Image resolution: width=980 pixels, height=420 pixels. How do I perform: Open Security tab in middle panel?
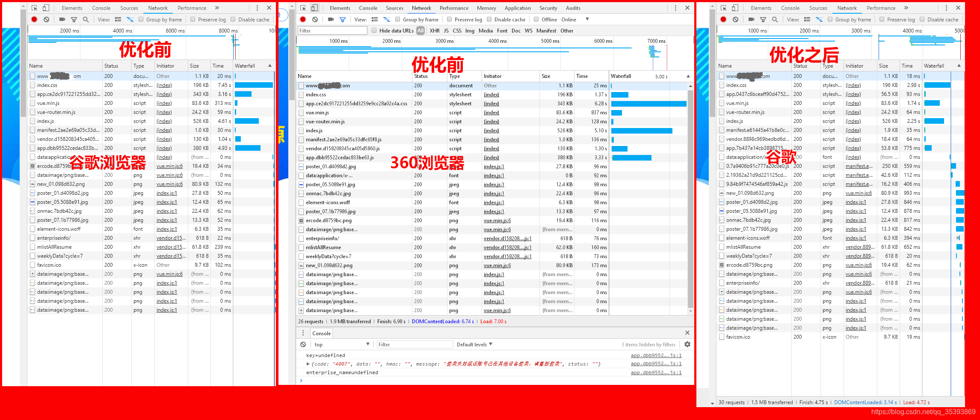click(x=548, y=8)
